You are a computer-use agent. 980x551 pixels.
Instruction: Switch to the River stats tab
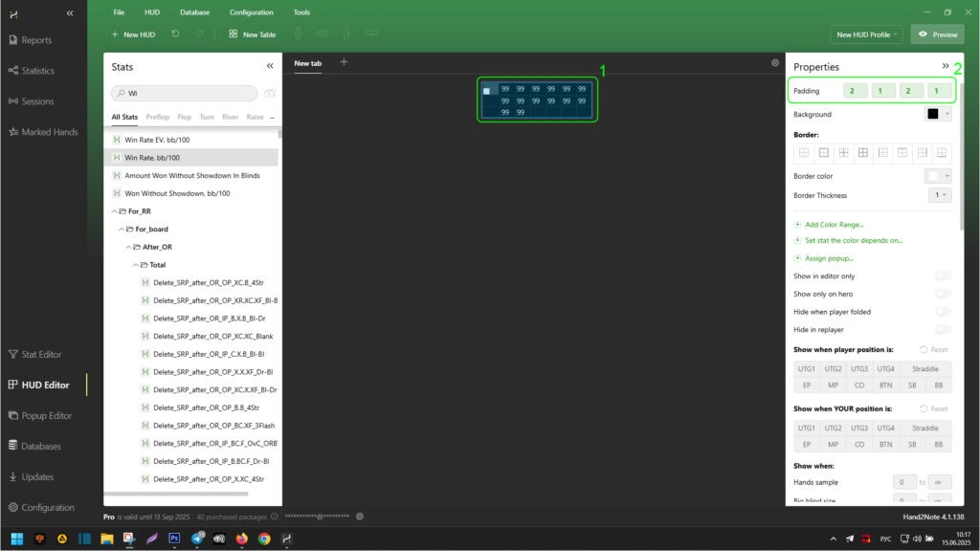(230, 117)
